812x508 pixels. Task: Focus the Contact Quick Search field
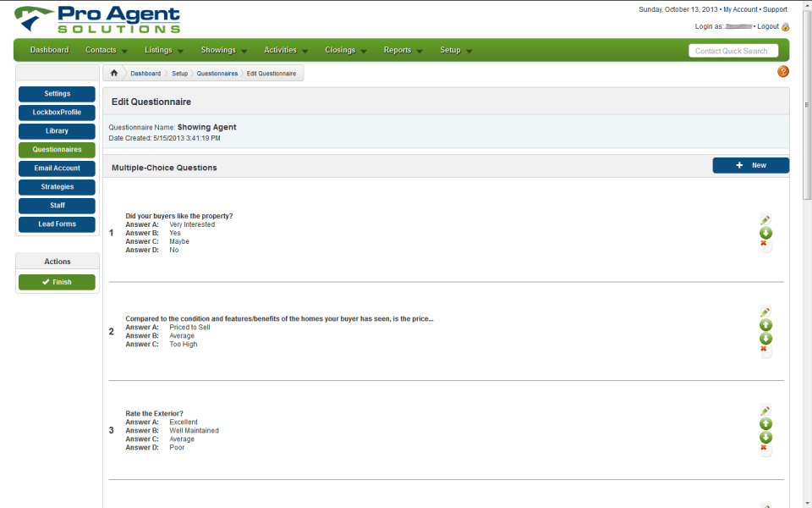tap(732, 51)
